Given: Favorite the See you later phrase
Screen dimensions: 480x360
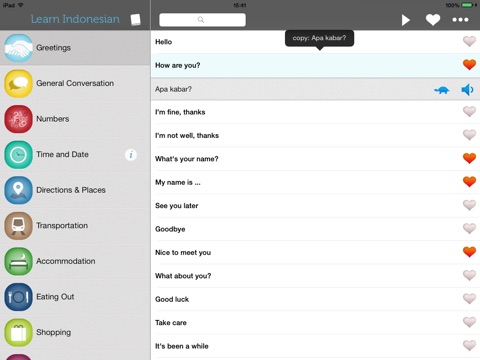Looking at the screenshot, I should (469, 205).
